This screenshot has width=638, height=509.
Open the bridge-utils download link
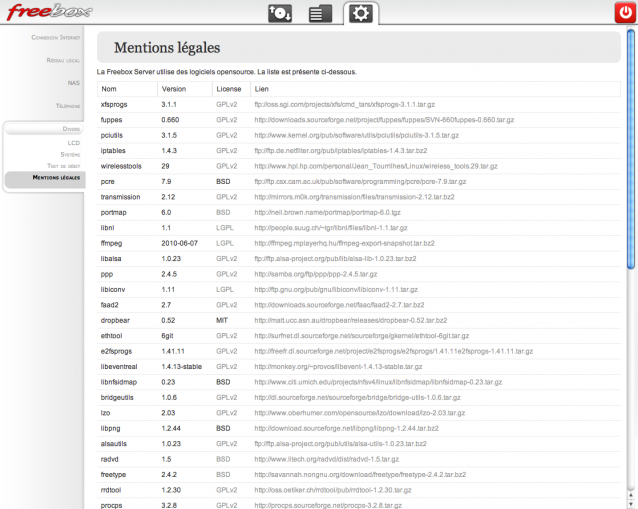(x=357, y=398)
